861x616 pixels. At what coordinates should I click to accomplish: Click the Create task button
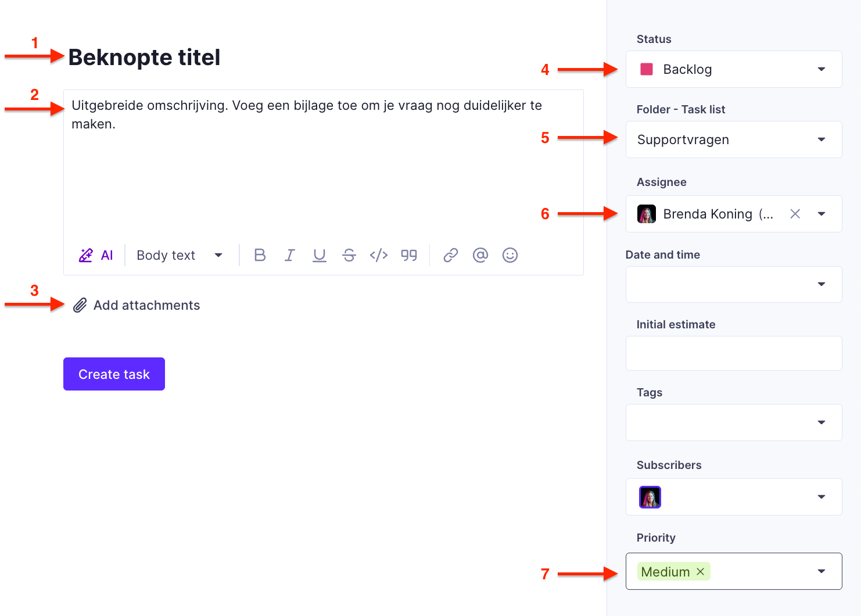pos(114,374)
